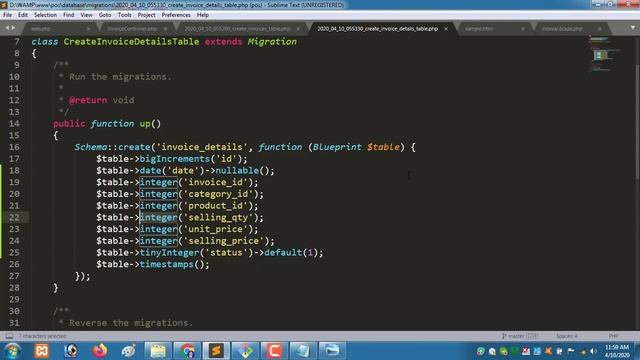Click timestamps method on line 26
640x360 pixels.
167,264
